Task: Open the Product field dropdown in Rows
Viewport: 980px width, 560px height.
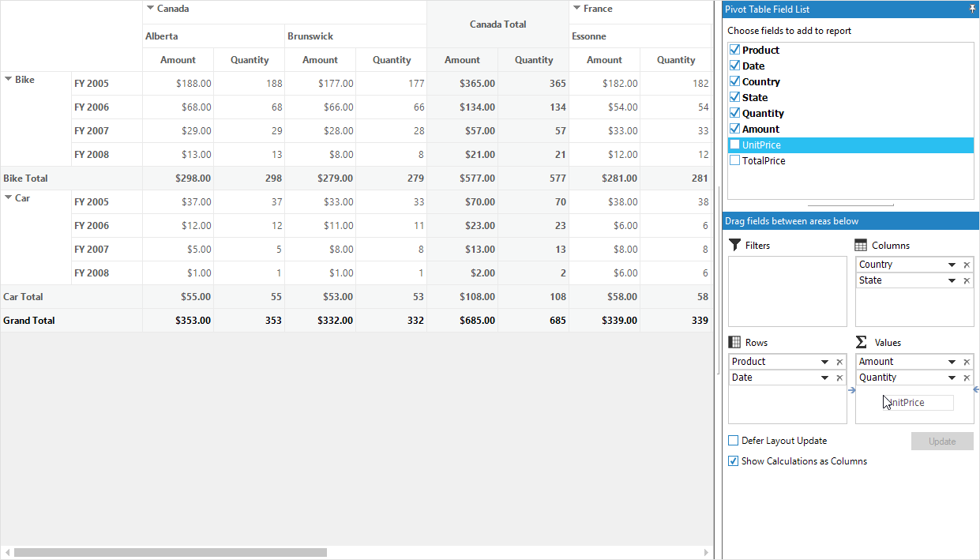Action: 825,362
